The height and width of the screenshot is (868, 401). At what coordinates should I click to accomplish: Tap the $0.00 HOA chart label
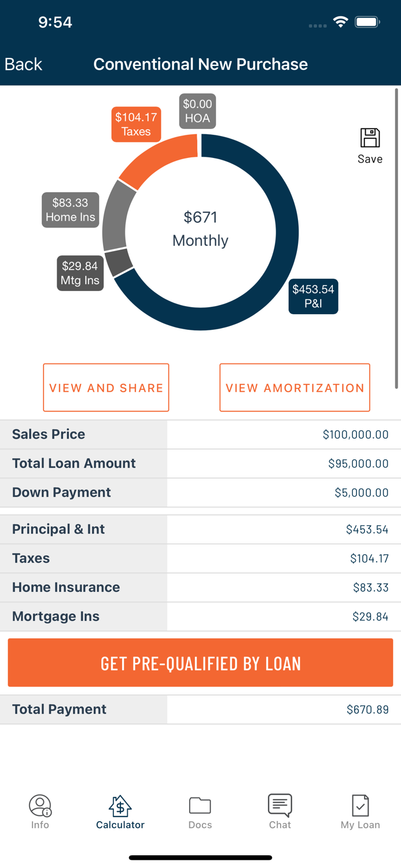pos(197,111)
